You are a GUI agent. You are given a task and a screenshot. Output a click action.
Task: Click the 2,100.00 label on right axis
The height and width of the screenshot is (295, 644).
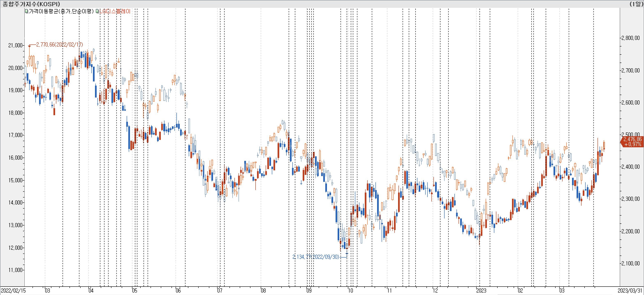630,264
